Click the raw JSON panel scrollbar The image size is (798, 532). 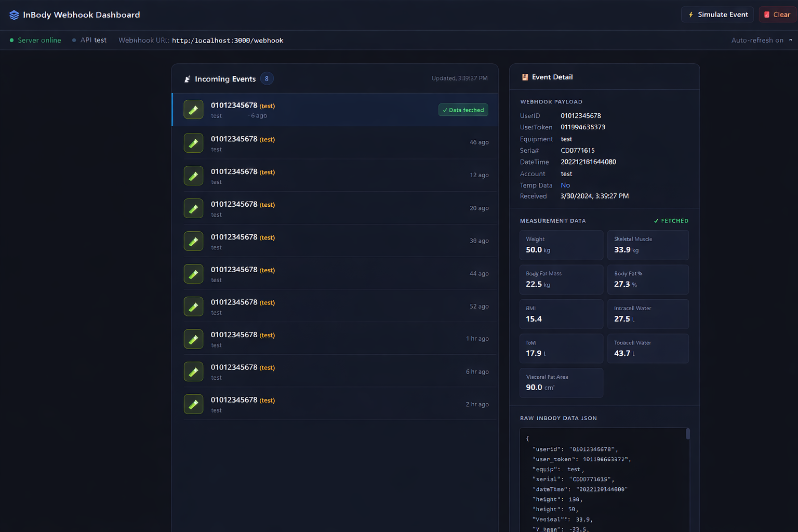[x=688, y=434]
